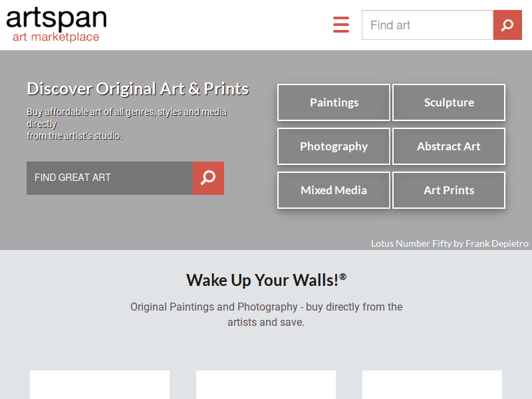532x399 pixels.
Task: Open the leftmost artwork thumbnail
Action: point(99,384)
